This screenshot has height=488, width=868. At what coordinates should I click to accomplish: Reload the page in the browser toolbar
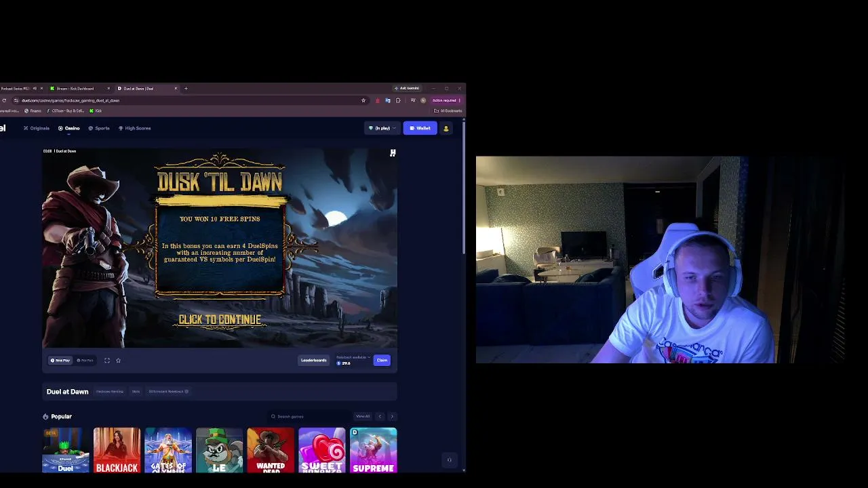pos(4,100)
